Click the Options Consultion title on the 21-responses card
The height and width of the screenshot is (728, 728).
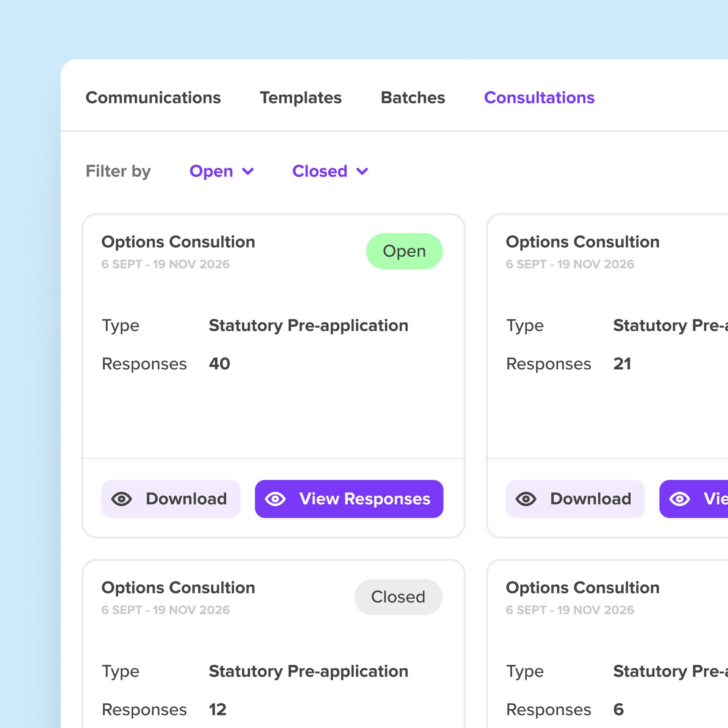(x=583, y=242)
